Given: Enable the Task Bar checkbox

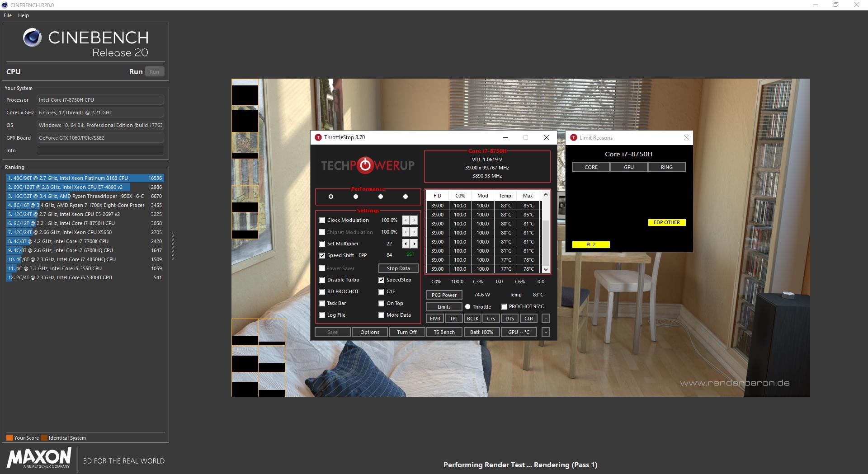Looking at the screenshot, I should pyautogui.click(x=322, y=304).
